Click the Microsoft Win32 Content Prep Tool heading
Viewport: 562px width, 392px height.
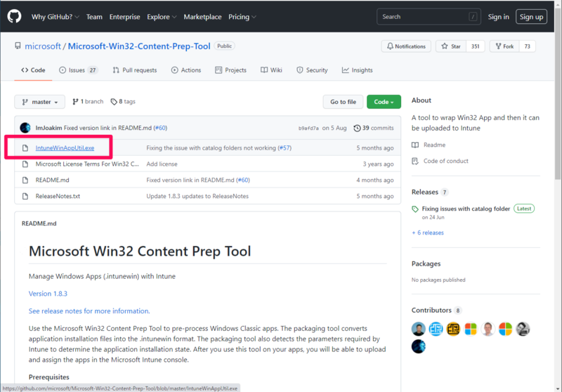[140, 251]
